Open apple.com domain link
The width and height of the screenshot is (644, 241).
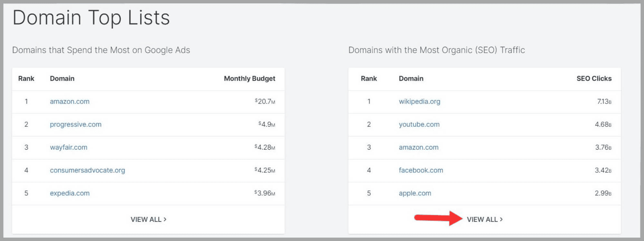point(415,193)
